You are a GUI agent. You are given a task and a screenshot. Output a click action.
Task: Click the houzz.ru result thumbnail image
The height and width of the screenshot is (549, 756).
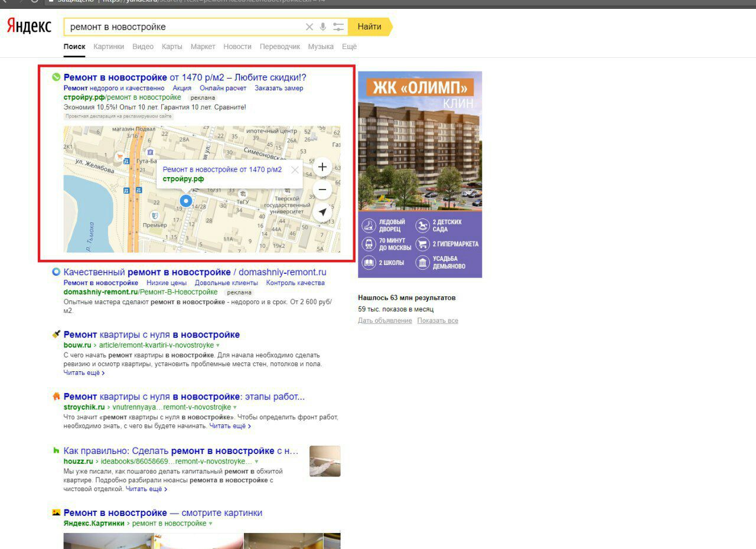click(325, 461)
